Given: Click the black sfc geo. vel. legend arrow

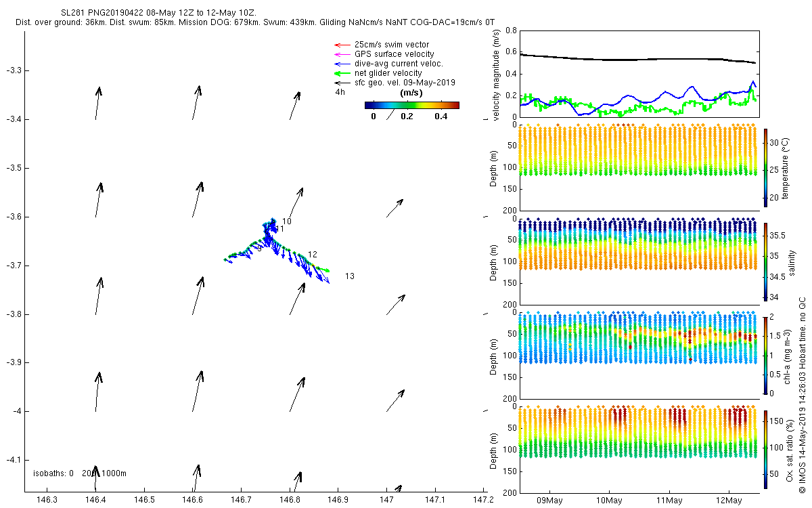Looking at the screenshot, I should [340, 83].
